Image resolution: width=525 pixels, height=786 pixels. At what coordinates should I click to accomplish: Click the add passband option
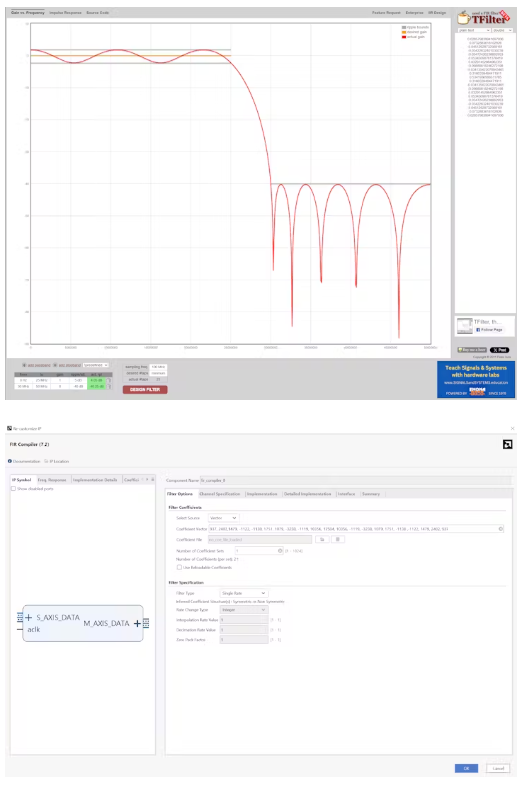[x=36, y=365]
